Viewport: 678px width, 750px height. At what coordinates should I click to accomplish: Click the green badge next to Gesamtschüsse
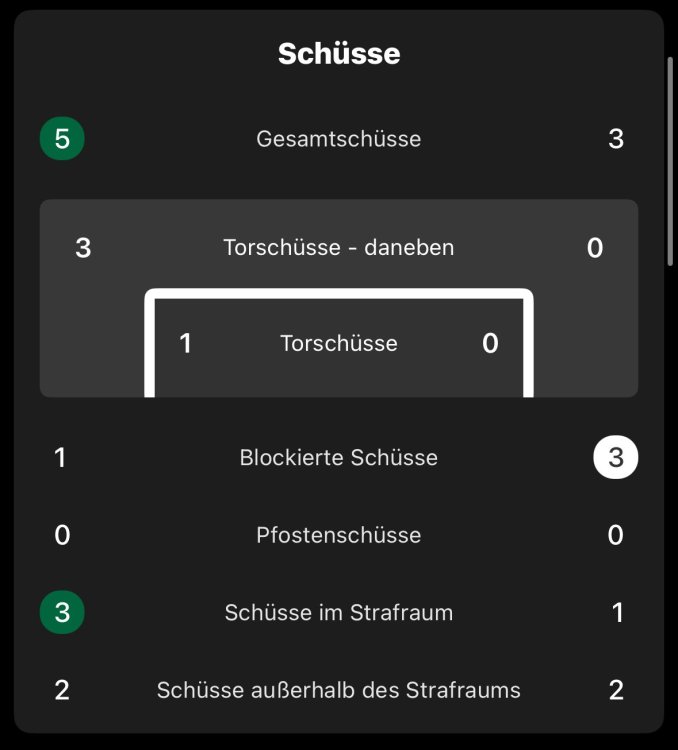click(62, 138)
